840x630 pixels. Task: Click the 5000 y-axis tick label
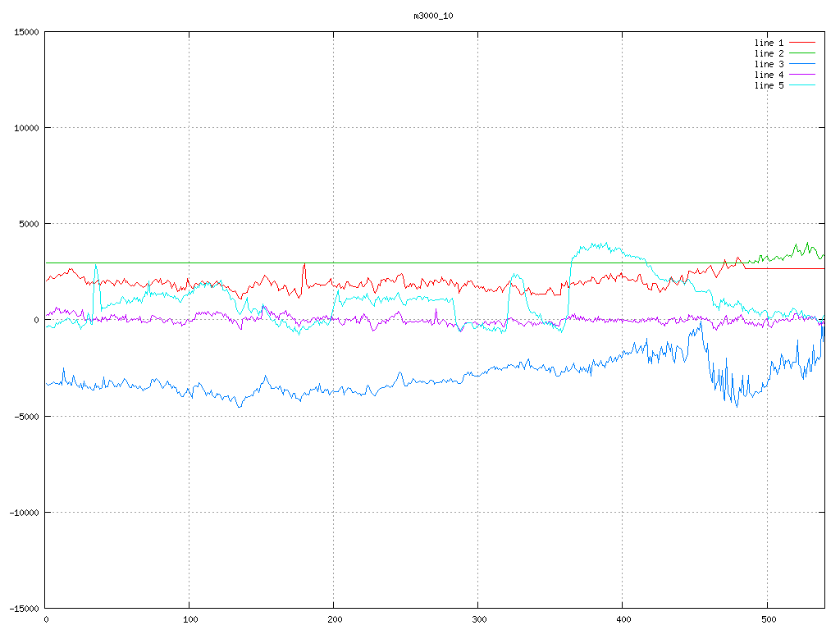pos(29,224)
